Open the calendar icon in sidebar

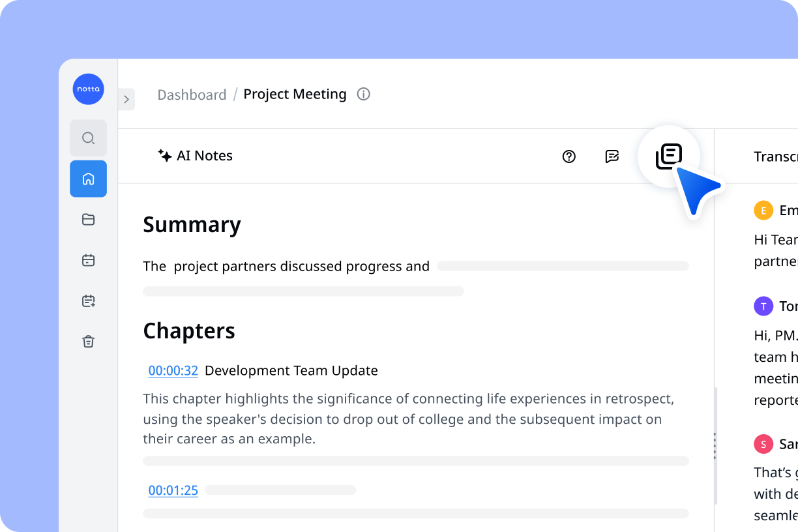tap(89, 260)
